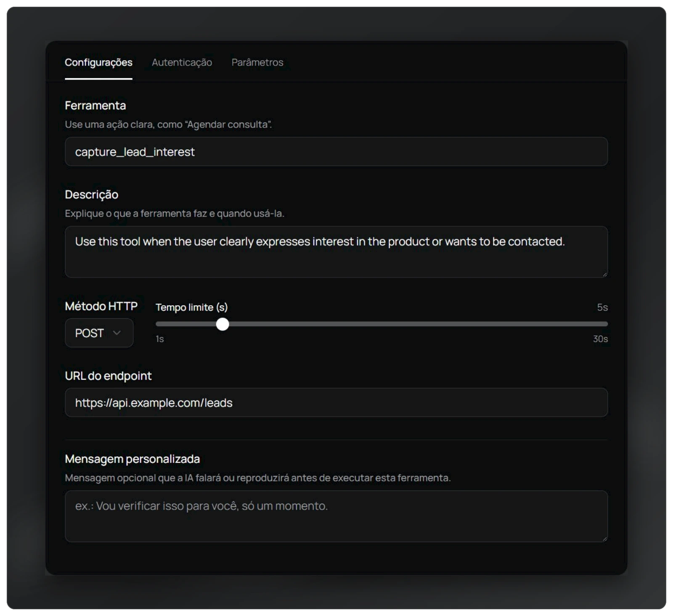Click the hint text 'Use uma ação clara'
Viewport: 673px width, 616px height.
[168, 124]
